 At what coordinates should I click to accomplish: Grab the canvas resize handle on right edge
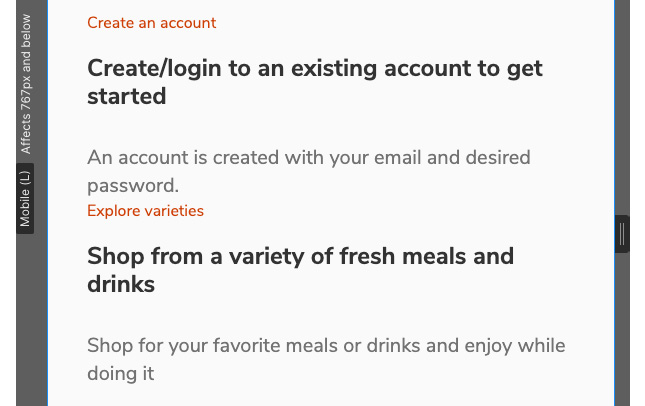pyautogui.click(x=622, y=234)
